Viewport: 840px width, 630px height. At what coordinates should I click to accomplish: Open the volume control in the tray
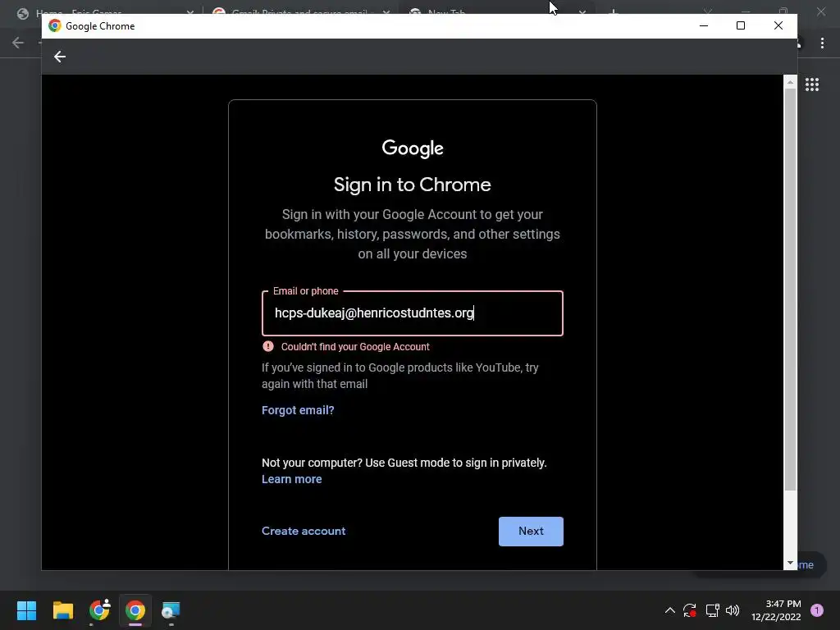point(733,610)
